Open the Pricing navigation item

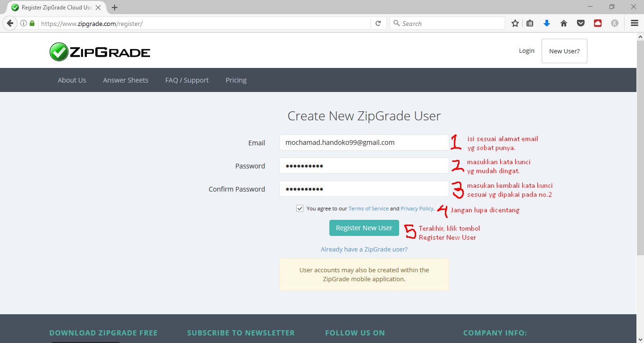(x=236, y=80)
